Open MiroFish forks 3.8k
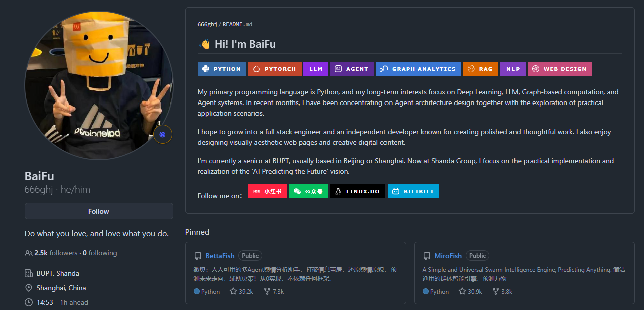This screenshot has height=310, width=644. 502,291
